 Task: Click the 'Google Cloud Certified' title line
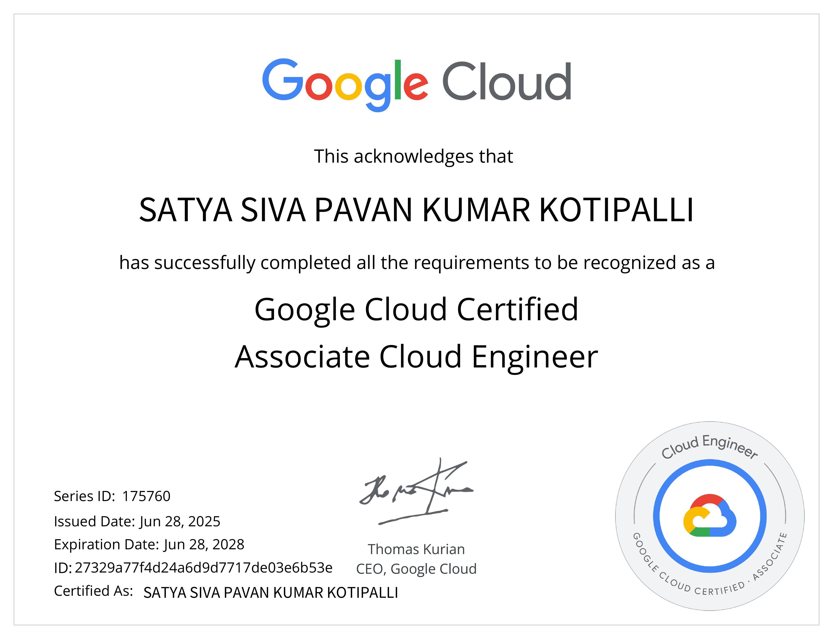pyautogui.click(x=416, y=310)
